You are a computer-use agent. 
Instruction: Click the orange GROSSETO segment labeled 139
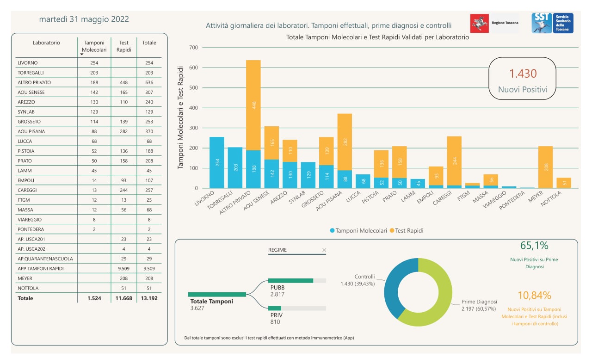point(327,151)
